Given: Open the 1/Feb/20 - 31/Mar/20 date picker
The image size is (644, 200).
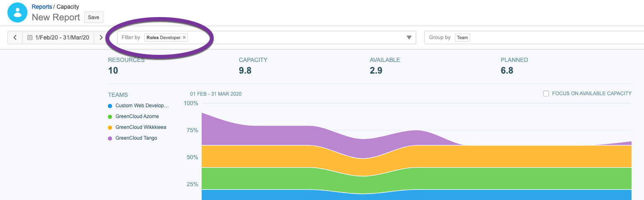Looking at the screenshot, I should [62, 37].
